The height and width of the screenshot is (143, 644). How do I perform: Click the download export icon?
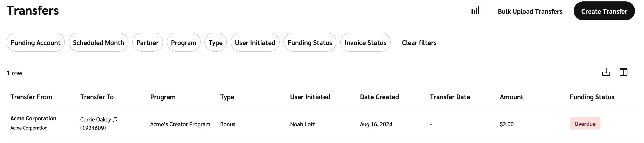pyautogui.click(x=606, y=72)
